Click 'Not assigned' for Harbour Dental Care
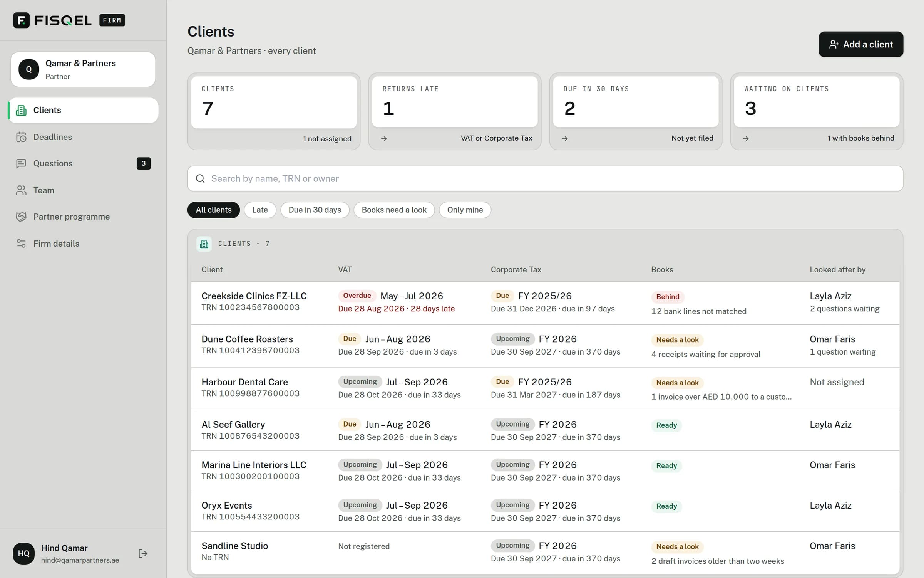The height and width of the screenshot is (578, 924). tap(837, 382)
